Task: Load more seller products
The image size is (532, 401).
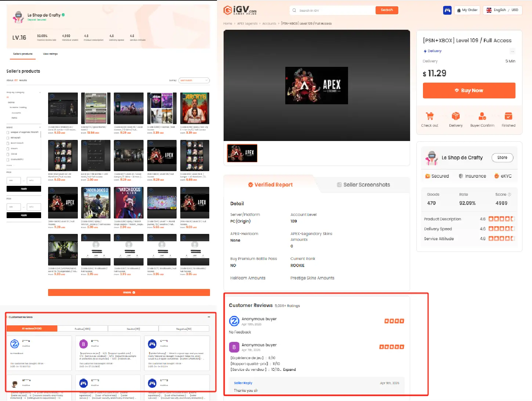Action: point(129,293)
